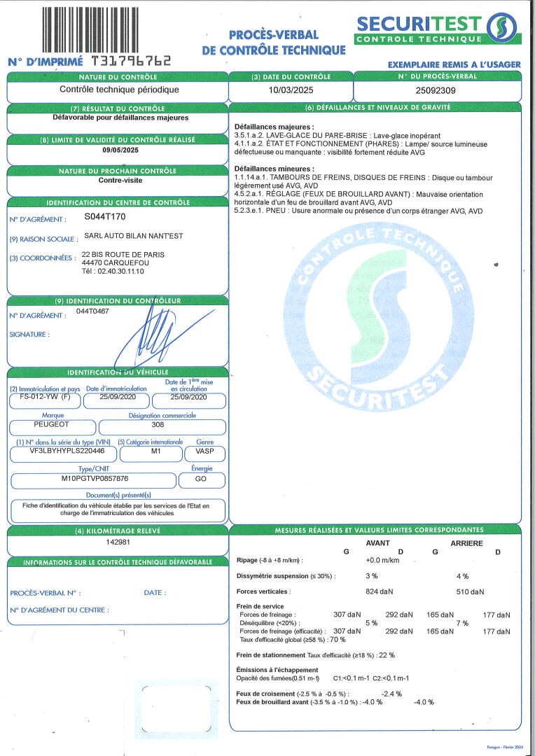Click the 1.1.14.a.1 tambours de freins line

[363, 181]
